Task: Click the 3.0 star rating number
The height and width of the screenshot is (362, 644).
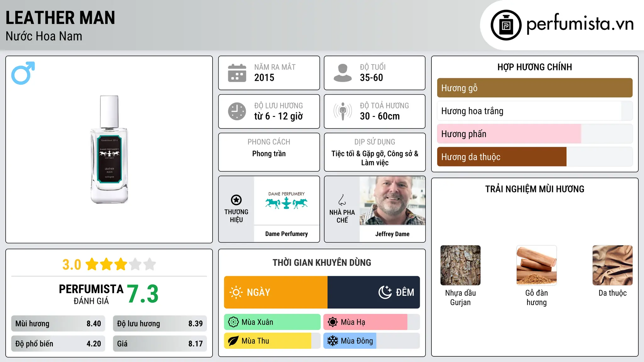Action: (x=72, y=265)
